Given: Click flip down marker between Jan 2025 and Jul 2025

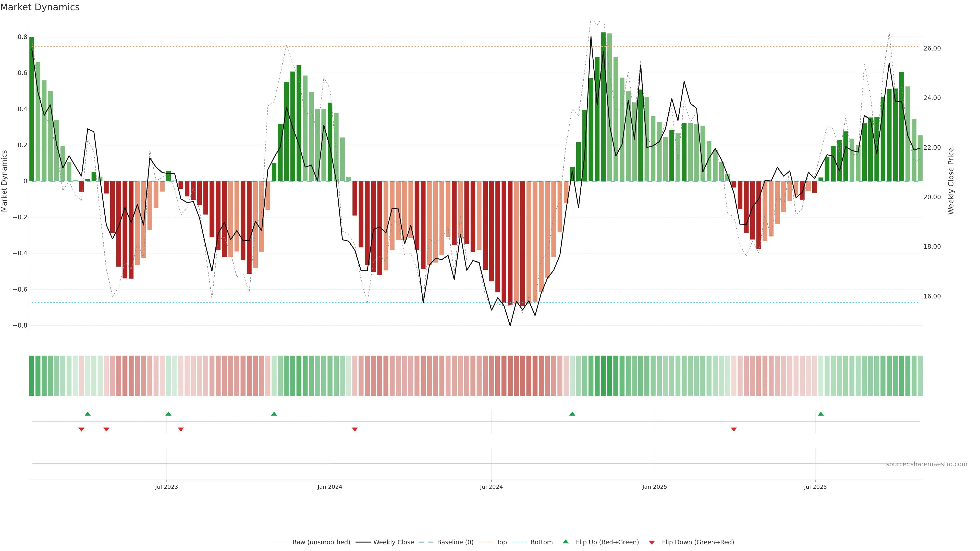Looking at the screenshot, I should (734, 429).
